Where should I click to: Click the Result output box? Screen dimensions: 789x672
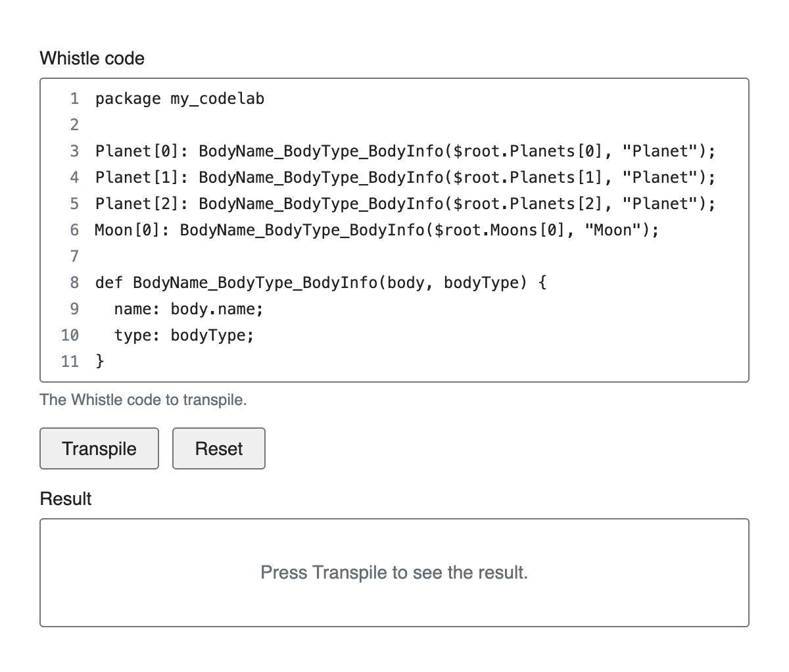394,572
